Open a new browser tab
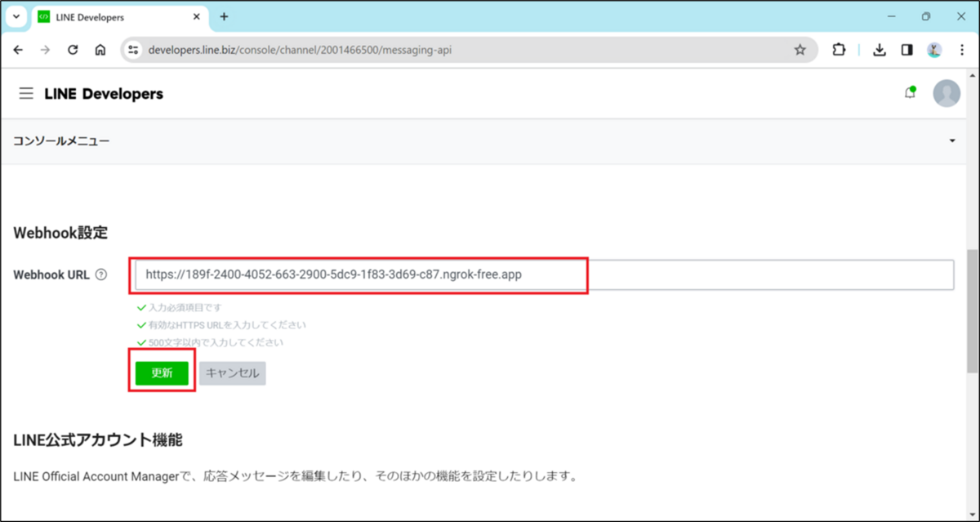The image size is (980, 522). pos(225,16)
